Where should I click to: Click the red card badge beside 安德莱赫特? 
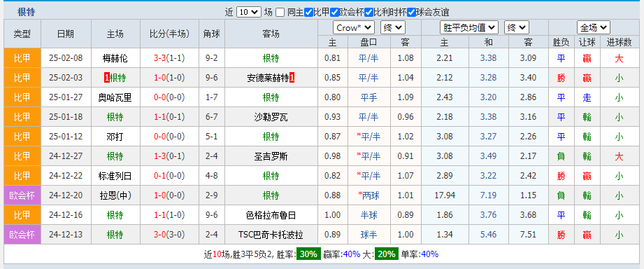click(x=292, y=78)
